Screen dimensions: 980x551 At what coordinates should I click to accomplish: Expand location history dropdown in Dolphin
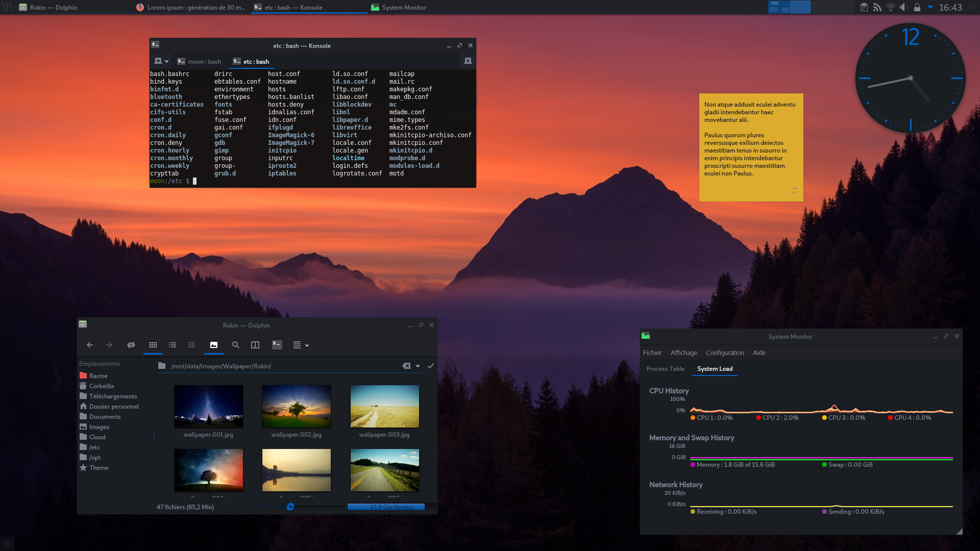pos(418,366)
